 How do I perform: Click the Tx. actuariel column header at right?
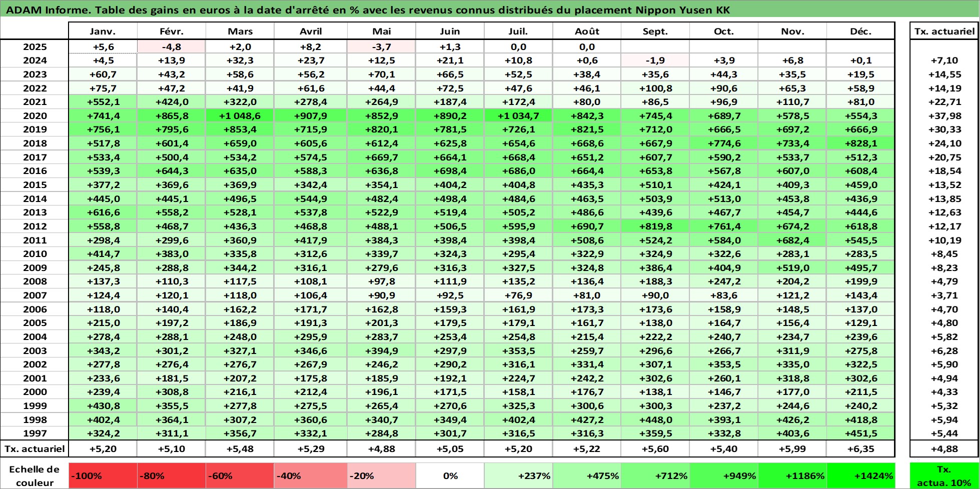tap(944, 31)
